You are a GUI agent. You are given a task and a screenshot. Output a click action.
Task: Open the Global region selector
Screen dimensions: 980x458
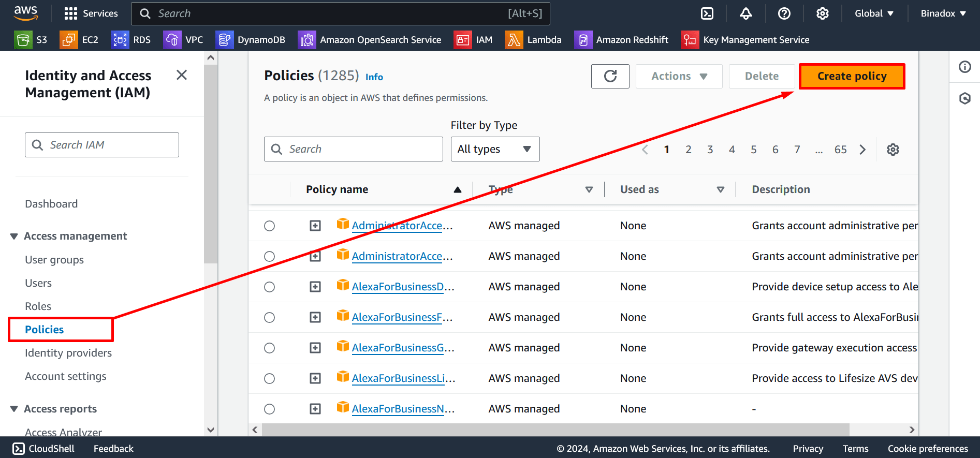tap(874, 13)
